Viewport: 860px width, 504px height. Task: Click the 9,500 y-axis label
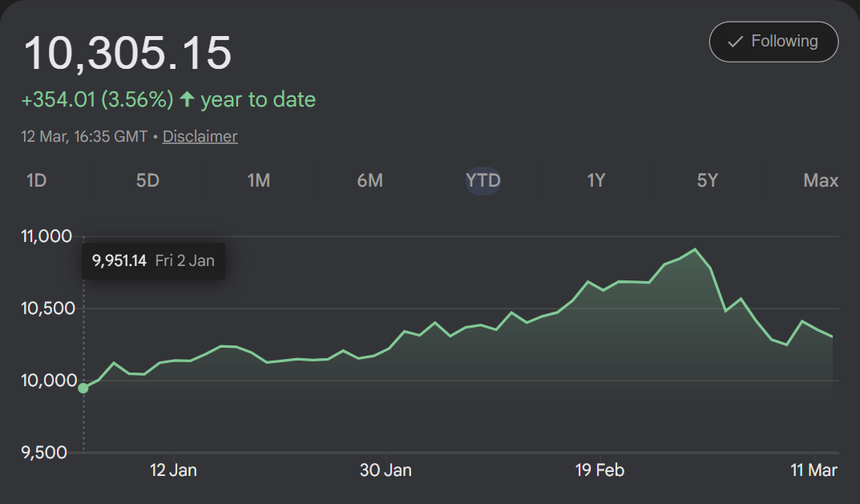click(x=44, y=453)
